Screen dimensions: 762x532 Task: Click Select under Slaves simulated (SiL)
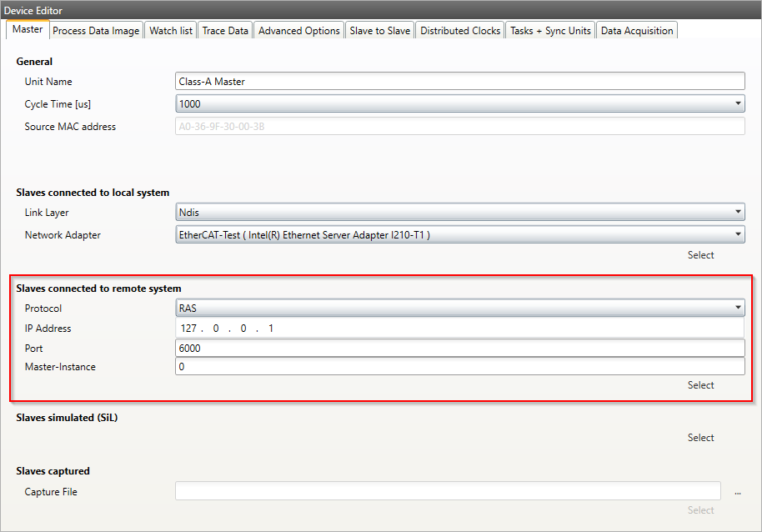point(700,438)
